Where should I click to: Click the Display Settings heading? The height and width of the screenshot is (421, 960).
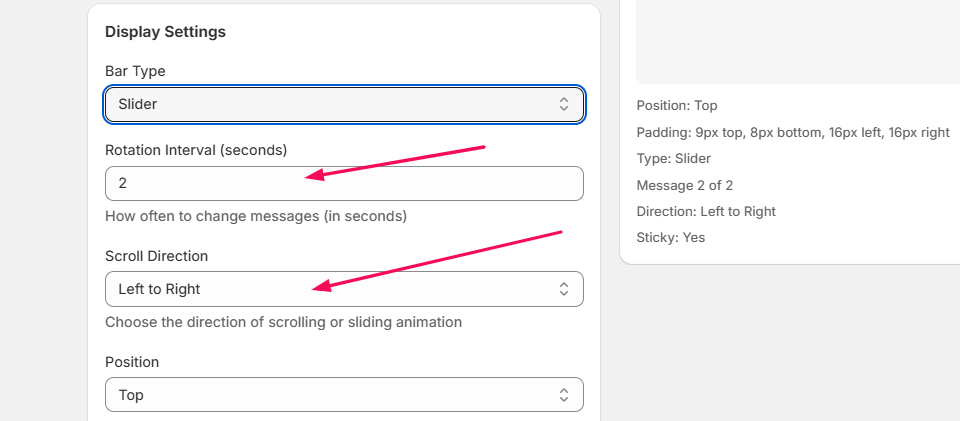click(x=165, y=32)
